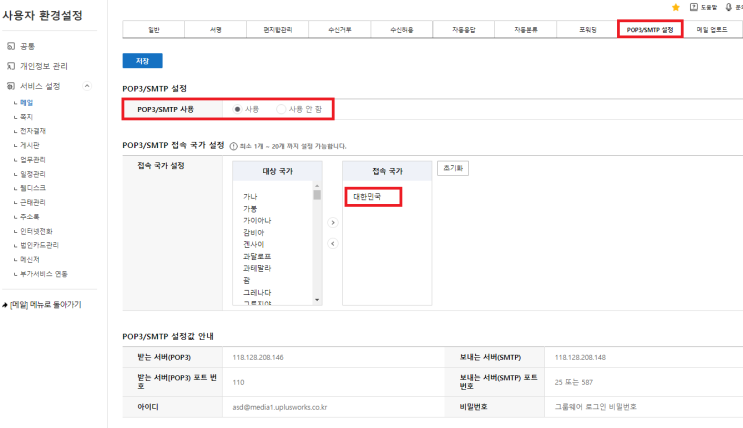Open 공통 in the sidebar
This screenshot has width=743, height=428.
[27, 46]
